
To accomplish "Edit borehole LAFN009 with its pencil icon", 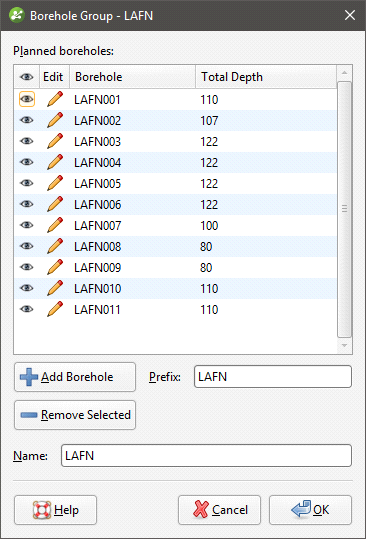I will click(x=55, y=267).
